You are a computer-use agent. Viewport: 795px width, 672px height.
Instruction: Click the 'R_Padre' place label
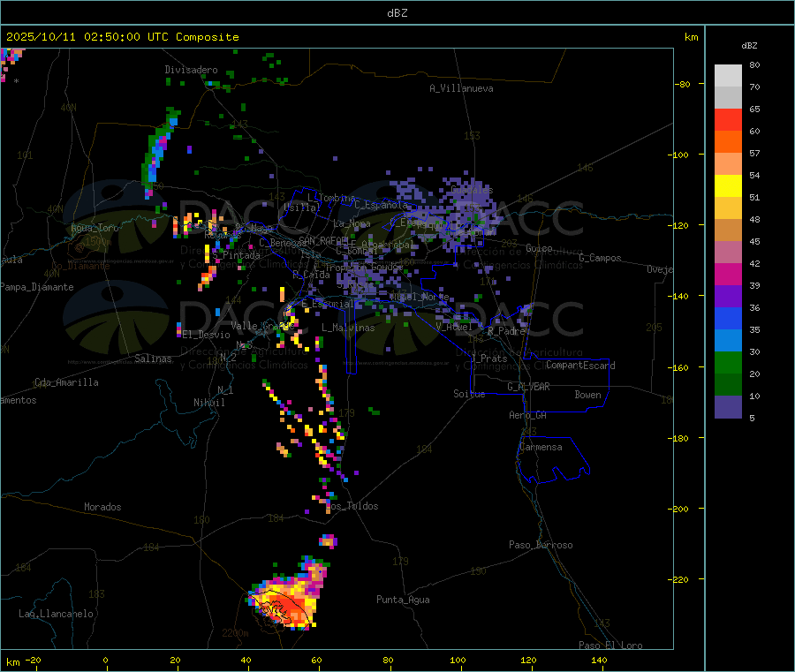coord(506,331)
